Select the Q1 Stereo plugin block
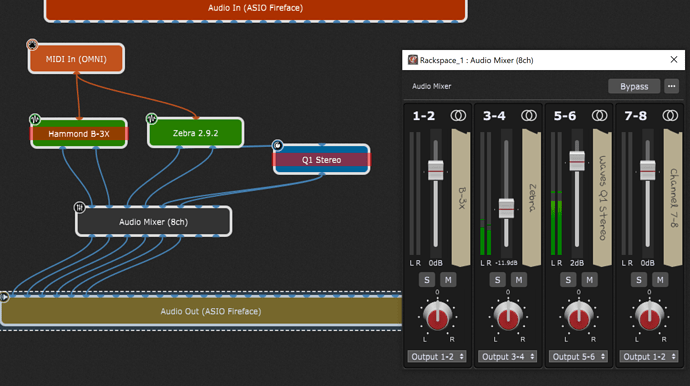Image resolution: width=690 pixels, height=386 pixels. pyautogui.click(x=322, y=160)
